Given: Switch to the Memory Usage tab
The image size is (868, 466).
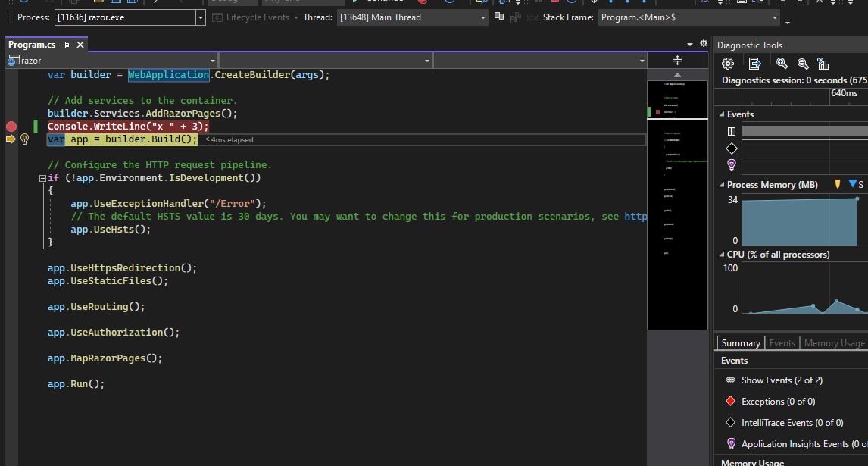Looking at the screenshot, I should [x=834, y=343].
